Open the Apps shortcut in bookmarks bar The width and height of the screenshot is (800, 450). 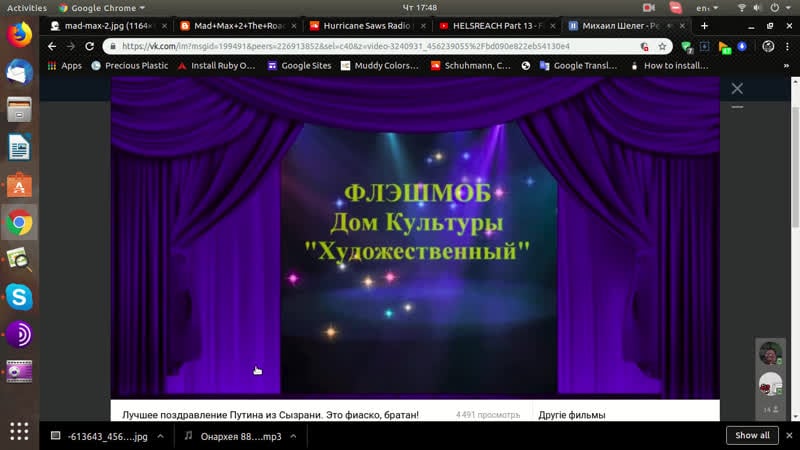[65, 66]
